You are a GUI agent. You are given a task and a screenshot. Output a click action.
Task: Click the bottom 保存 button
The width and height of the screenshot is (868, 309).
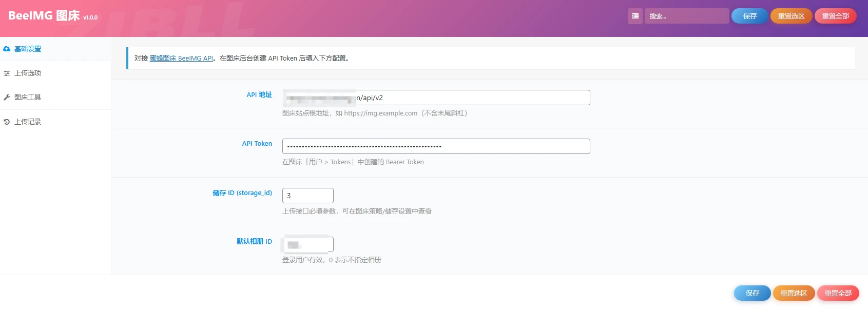pyautogui.click(x=753, y=293)
